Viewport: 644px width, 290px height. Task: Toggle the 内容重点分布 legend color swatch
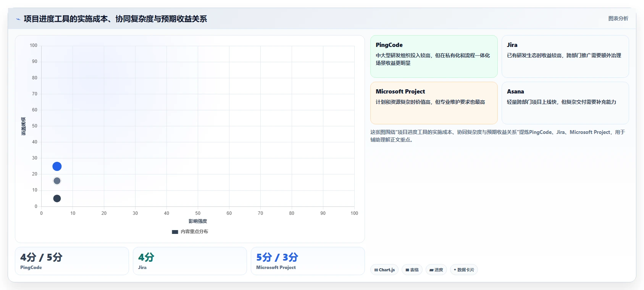pyautogui.click(x=175, y=232)
